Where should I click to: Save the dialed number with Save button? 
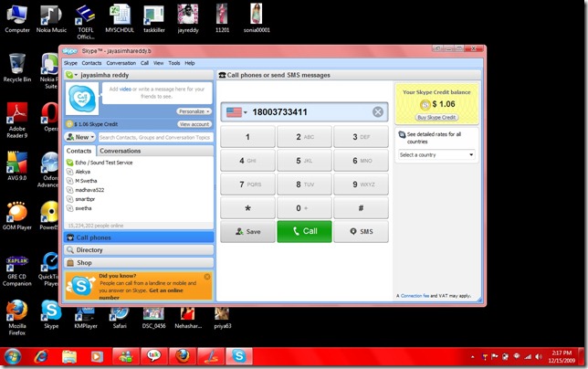[247, 231]
